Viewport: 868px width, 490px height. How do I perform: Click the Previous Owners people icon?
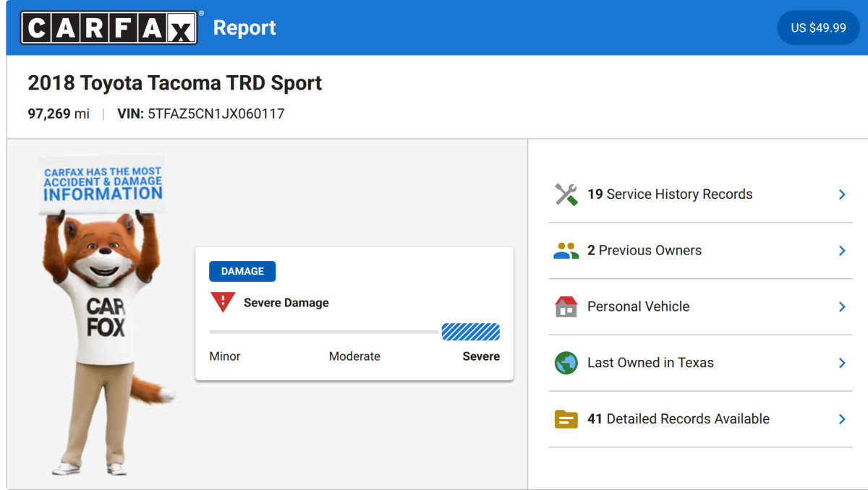(x=566, y=251)
